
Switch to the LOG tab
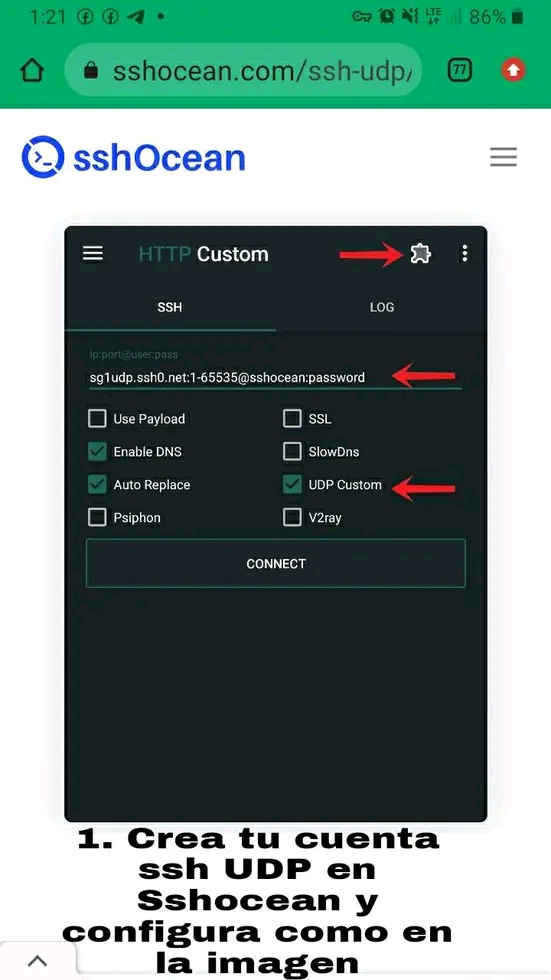coord(382,307)
